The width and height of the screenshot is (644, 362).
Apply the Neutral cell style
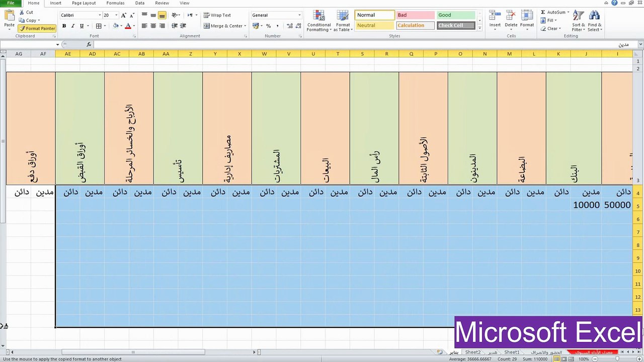(x=374, y=26)
